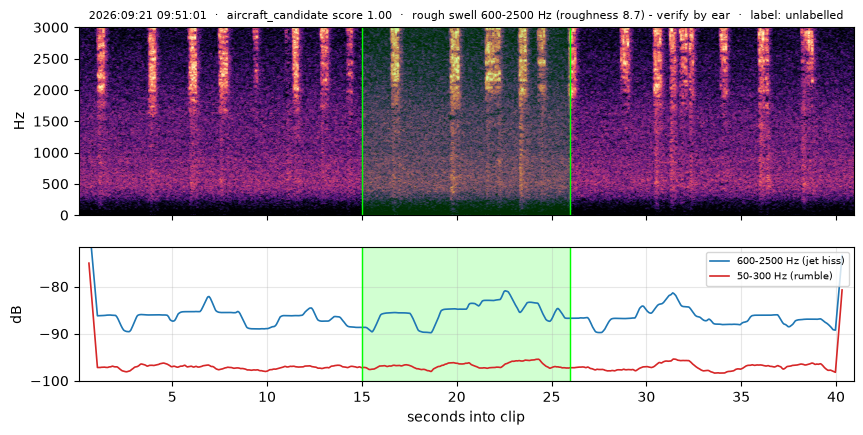Click the 15 seconds x-axis tick label

[362, 396]
